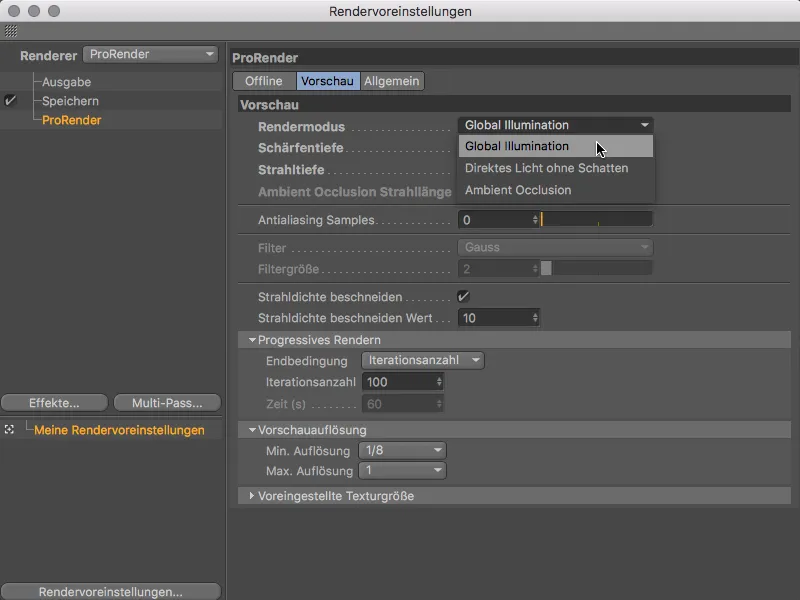This screenshot has height=600, width=800.
Task: Click the Multi-Pass... button
Action: [x=167, y=403]
